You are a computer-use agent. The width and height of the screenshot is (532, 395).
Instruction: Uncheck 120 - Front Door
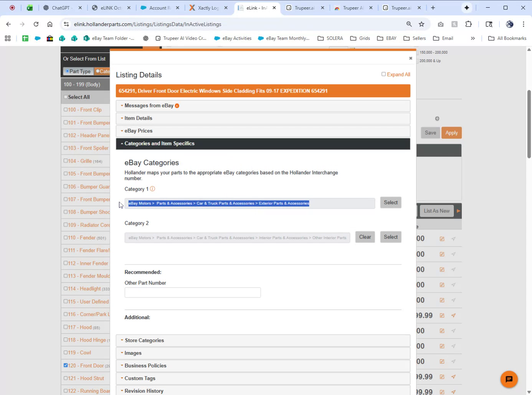pyautogui.click(x=66, y=365)
